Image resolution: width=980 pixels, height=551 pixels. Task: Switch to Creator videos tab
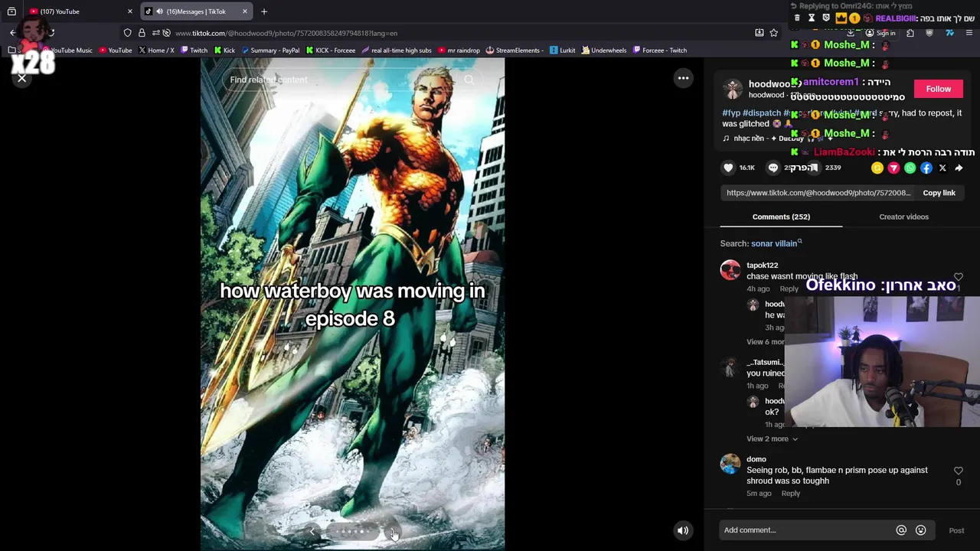tap(903, 217)
